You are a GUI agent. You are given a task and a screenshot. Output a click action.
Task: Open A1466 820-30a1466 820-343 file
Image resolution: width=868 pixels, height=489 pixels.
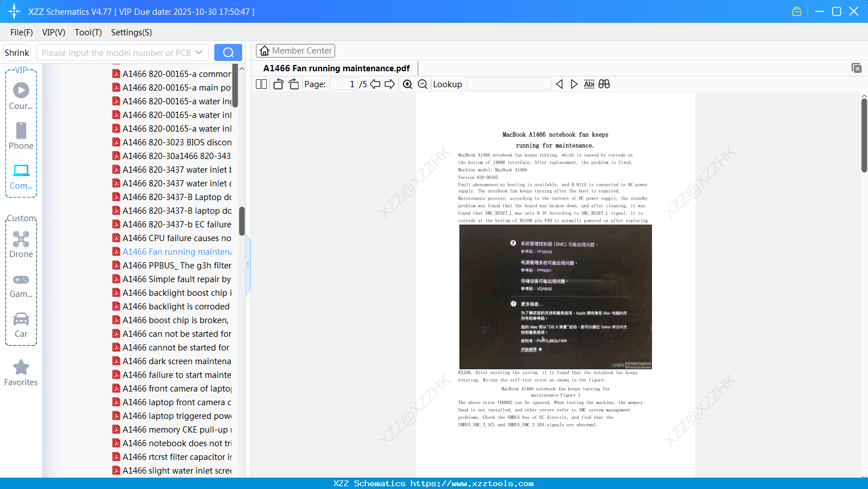pos(172,156)
